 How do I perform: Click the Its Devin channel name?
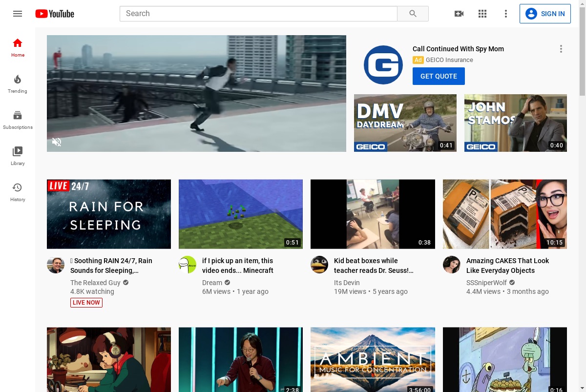tap(347, 283)
